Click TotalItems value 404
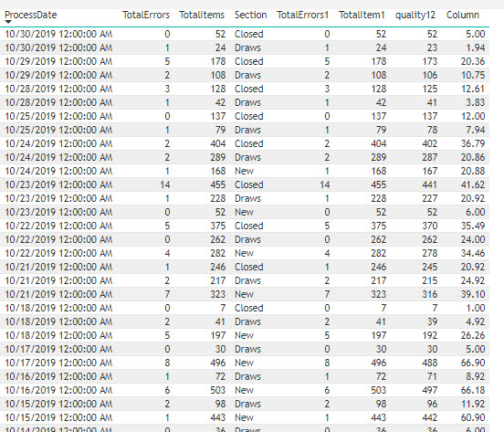Screen dimensions: 504x432 click(218, 143)
